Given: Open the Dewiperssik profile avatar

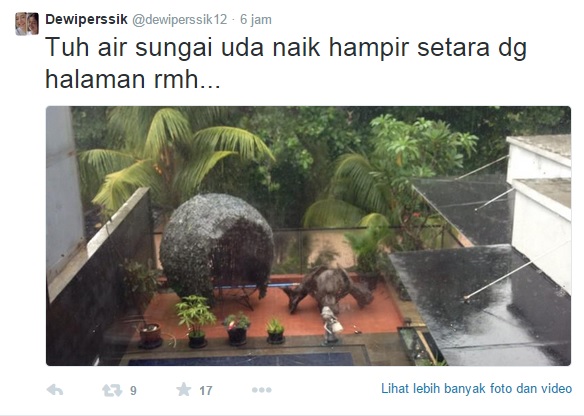Looking at the screenshot, I should [x=27, y=24].
